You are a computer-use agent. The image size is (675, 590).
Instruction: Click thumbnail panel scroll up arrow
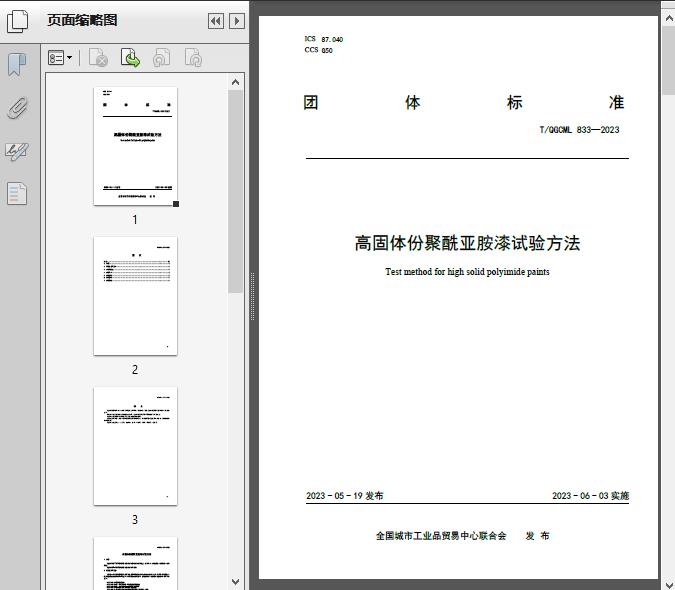pyautogui.click(x=235, y=82)
